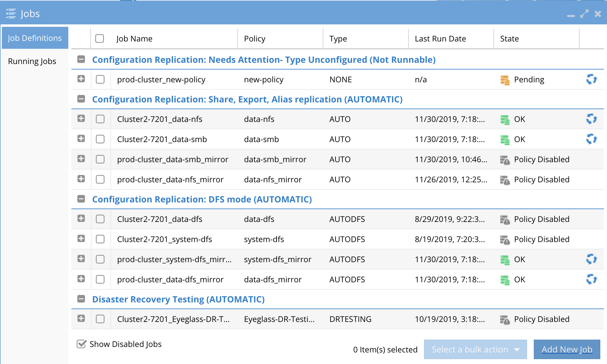Click OK state icon for prod-cluster_data-dfs_mirror
This screenshot has height=364, width=607.
click(505, 280)
